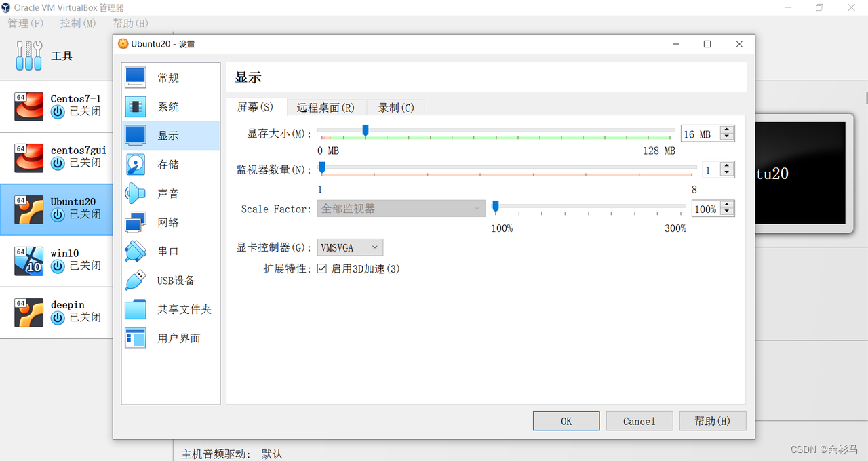Image resolution: width=868 pixels, height=461 pixels.
Task: Open the 系统 chip icon category
Action: click(136, 106)
